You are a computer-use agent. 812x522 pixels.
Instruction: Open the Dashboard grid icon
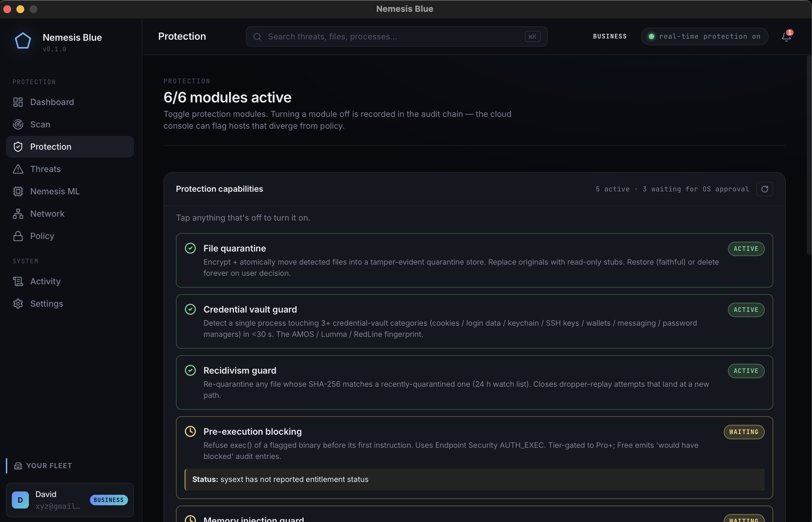coord(18,102)
